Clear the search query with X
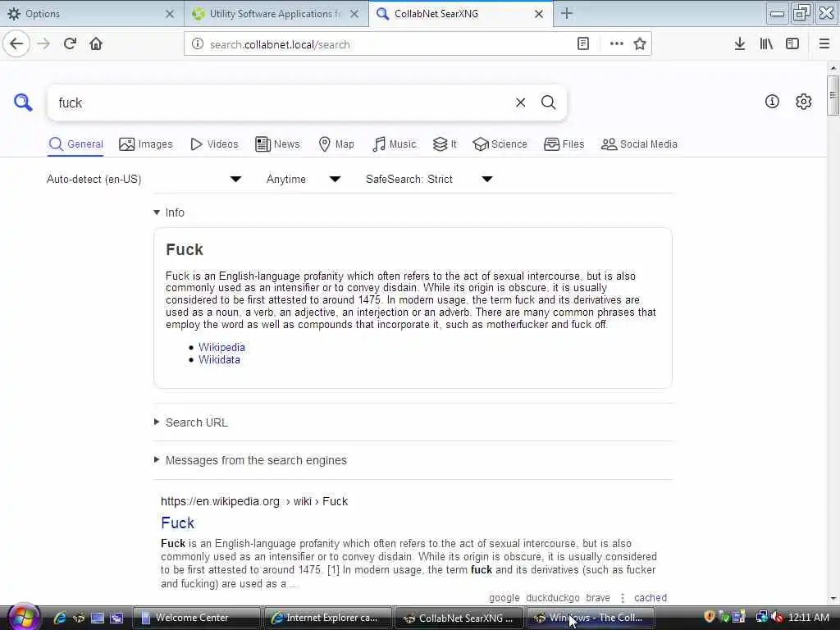840x630 pixels. click(520, 103)
